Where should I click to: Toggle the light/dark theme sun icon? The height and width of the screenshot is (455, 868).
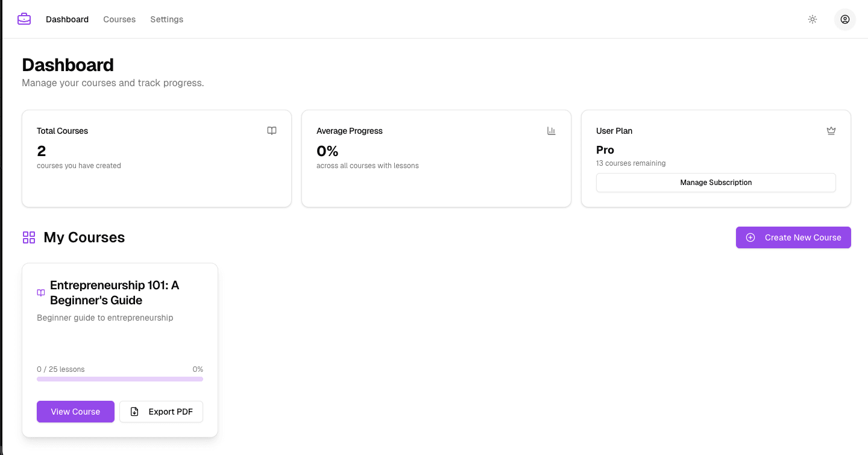(813, 19)
